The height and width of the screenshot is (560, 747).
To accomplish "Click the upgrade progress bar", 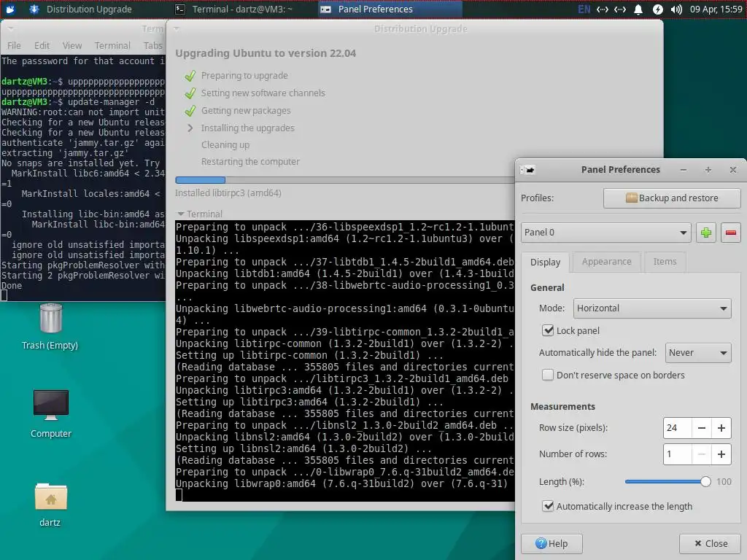I will [x=345, y=180].
